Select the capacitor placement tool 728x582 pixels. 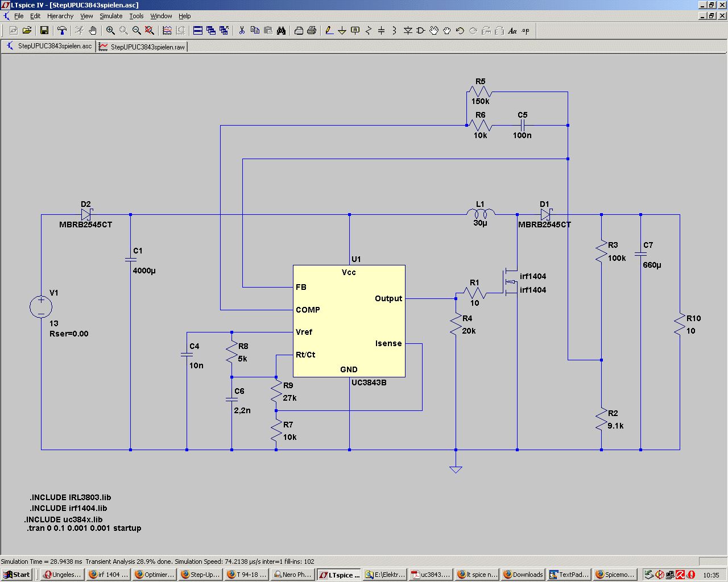click(381, 31)
